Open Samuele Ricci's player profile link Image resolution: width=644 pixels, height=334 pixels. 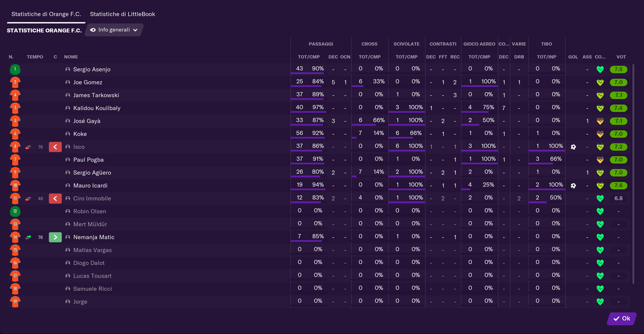click(93, 289)
